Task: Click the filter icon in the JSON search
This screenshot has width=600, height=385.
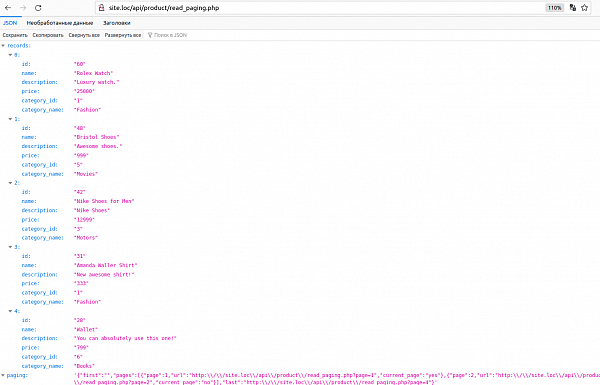Action: click(150, 35)
